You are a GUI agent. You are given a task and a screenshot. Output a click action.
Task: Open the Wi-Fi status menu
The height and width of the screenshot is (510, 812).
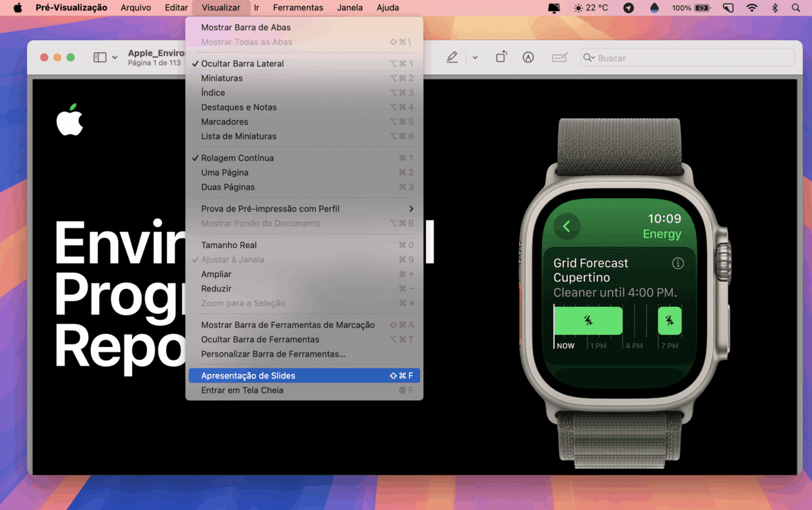(752, 8)
